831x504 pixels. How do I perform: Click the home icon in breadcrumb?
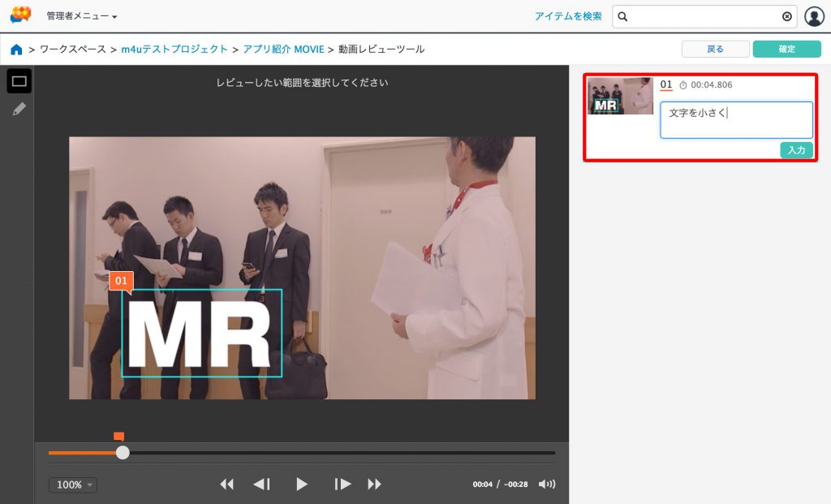(16, 50)
